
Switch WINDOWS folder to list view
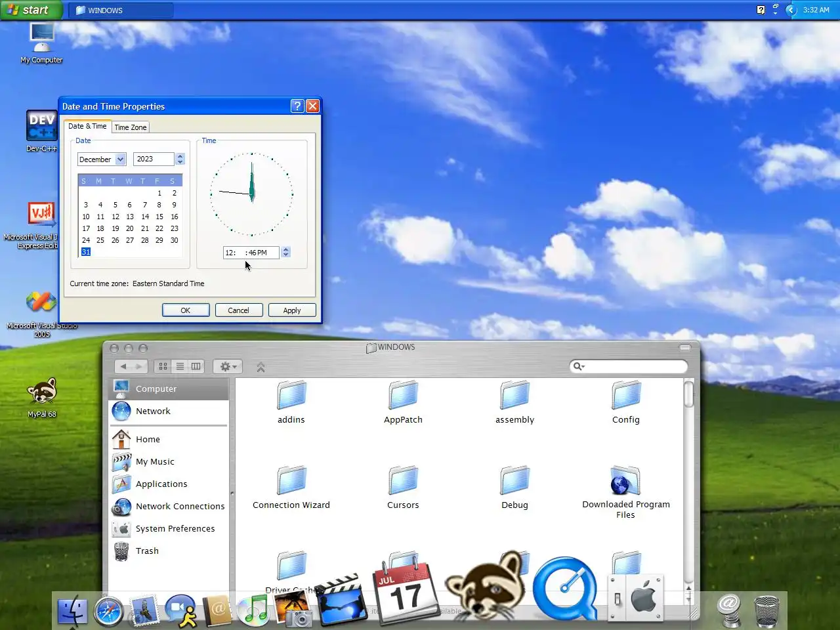(180, 366)
